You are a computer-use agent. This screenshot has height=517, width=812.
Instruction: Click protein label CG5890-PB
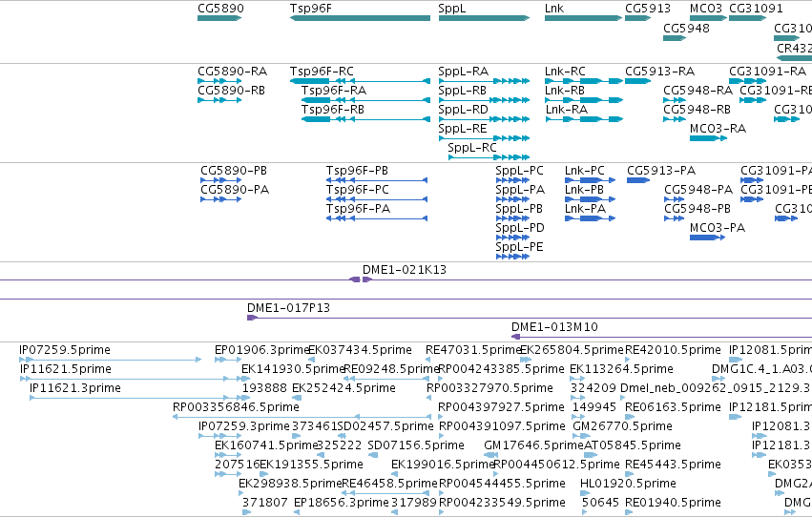coord(234,170)
